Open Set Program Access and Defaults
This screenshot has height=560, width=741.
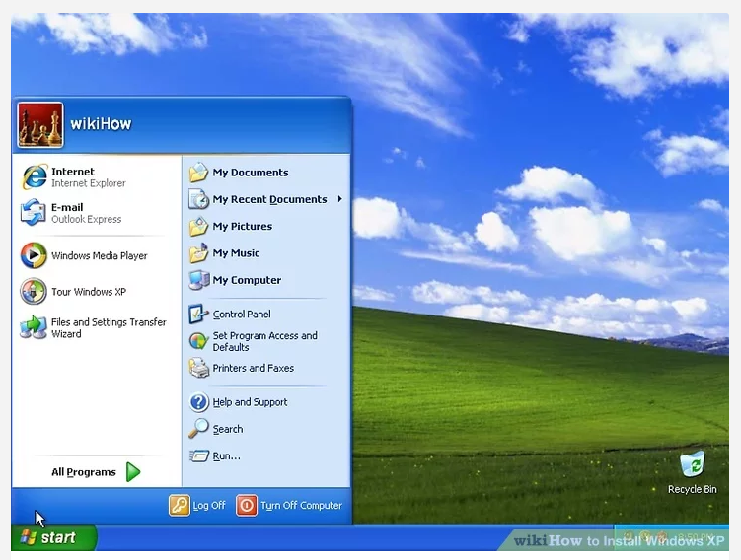pyautogui.click(x=264, y=341)
